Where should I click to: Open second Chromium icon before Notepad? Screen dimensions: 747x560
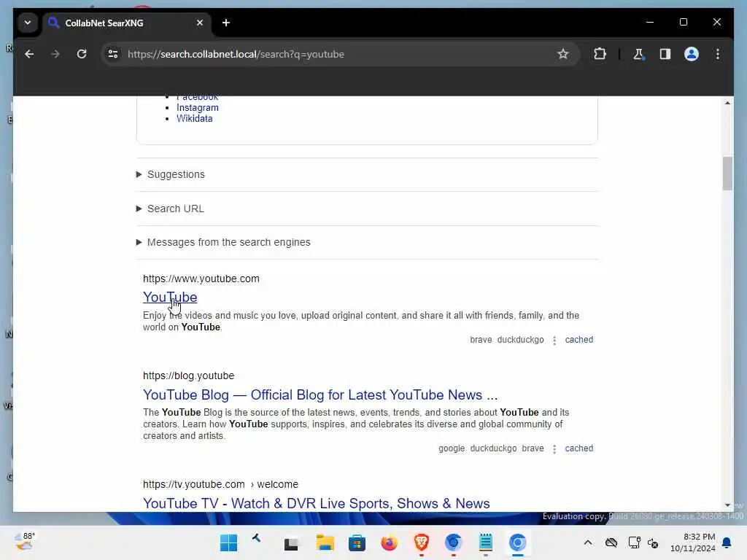click(453, 542)
